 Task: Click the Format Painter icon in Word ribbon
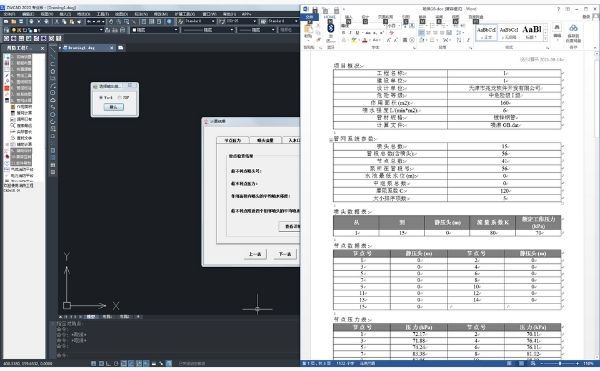(318, 40)
